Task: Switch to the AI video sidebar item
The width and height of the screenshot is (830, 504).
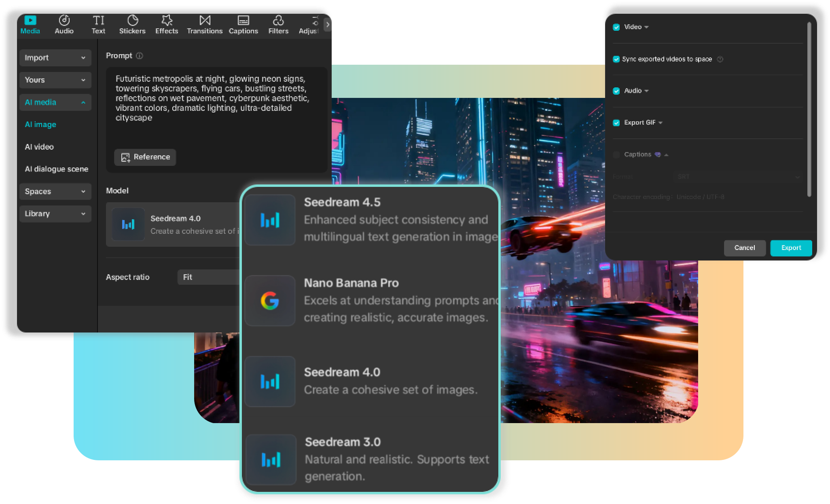Action: click(x=39, y=147)
